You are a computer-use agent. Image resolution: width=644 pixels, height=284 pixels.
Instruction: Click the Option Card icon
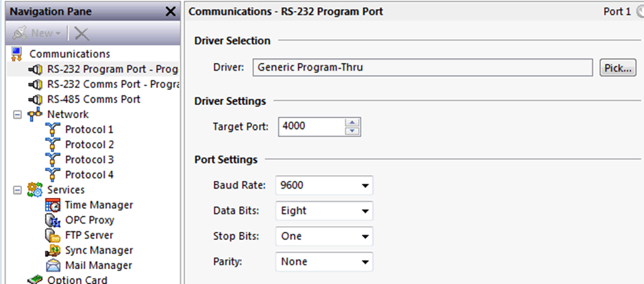(34, 280)
